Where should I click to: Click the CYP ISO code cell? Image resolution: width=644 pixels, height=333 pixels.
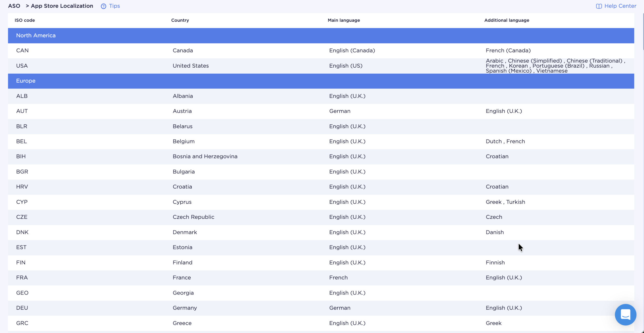coord(22,202)
